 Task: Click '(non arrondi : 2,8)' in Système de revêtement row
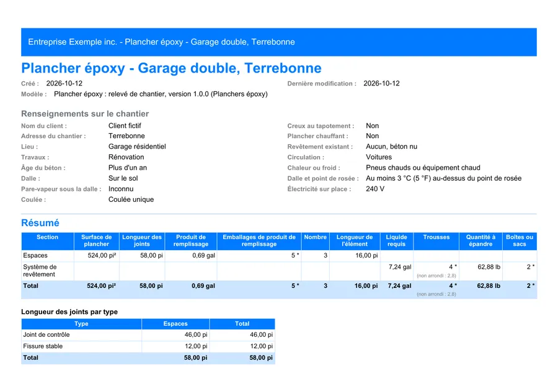coord(436,276)
